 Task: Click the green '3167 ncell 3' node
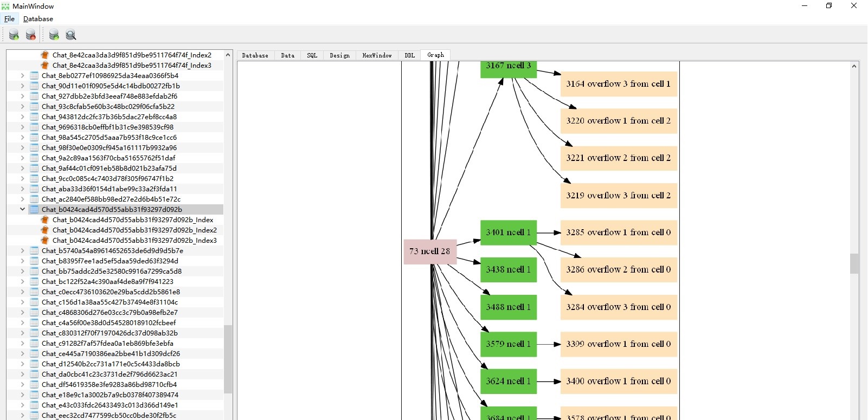[x=509, y=69]
